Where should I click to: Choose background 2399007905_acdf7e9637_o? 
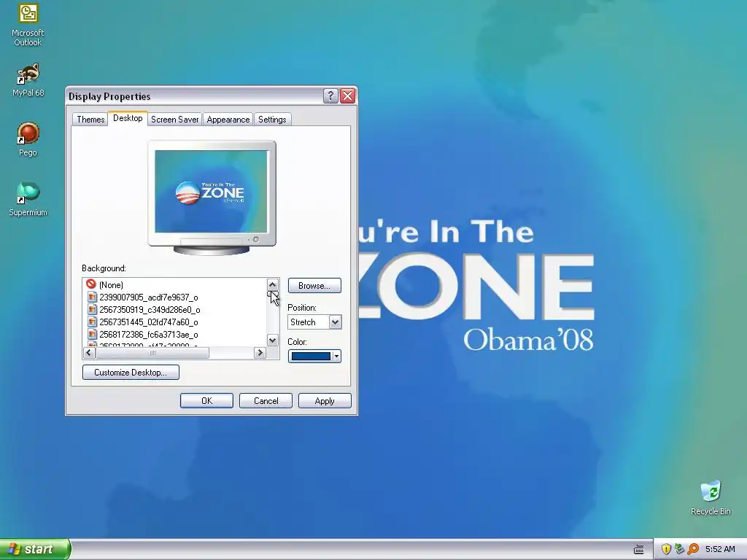click(149, 297)
